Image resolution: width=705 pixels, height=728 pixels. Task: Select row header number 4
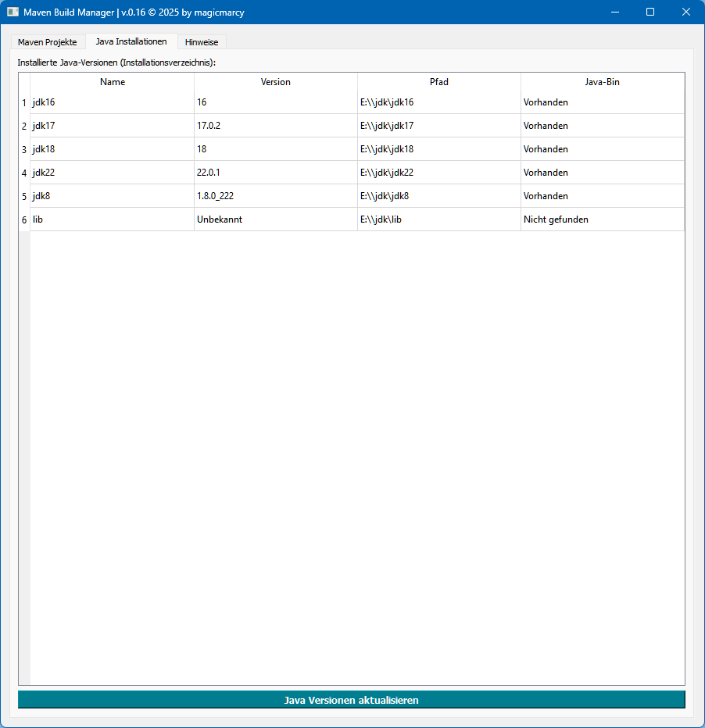[x=24, y=173]
